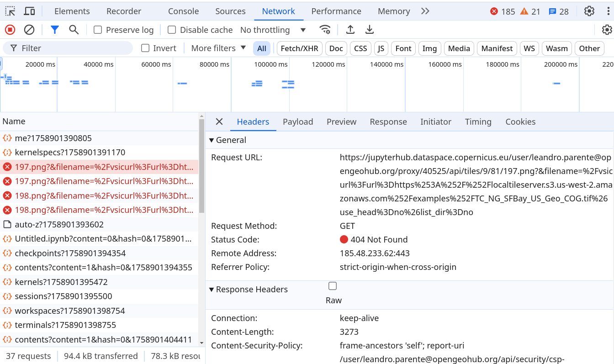Open the No throttling dropdown
This screenshot has height=364, width=614.
pyautogui.click(x=273, y=30)
